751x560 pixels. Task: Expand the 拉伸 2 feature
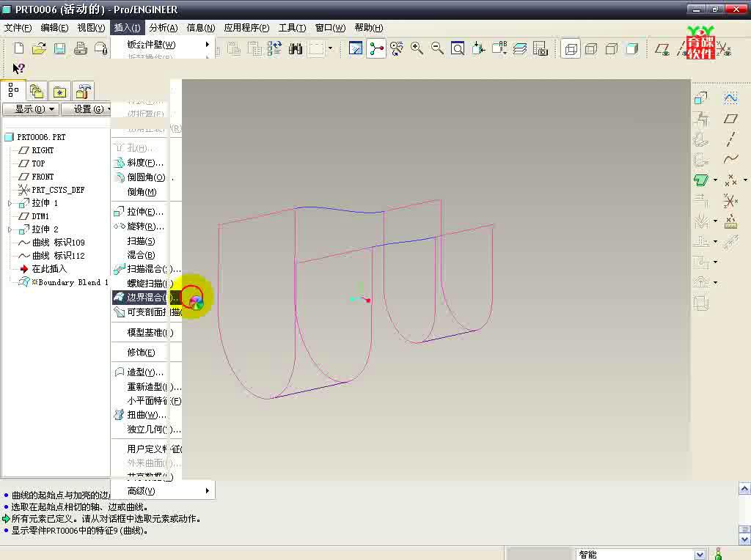coord(10,229)
